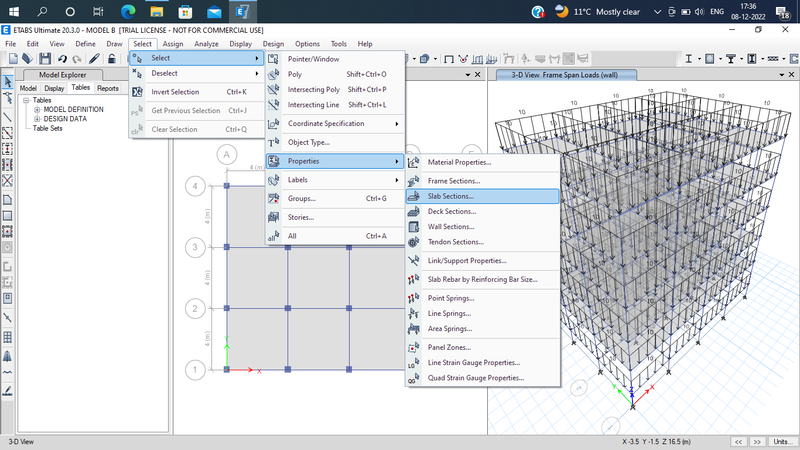Viewport: 800px width, 450px height.
Task: Click the previous arrows button in status bar
Action: 738,442
